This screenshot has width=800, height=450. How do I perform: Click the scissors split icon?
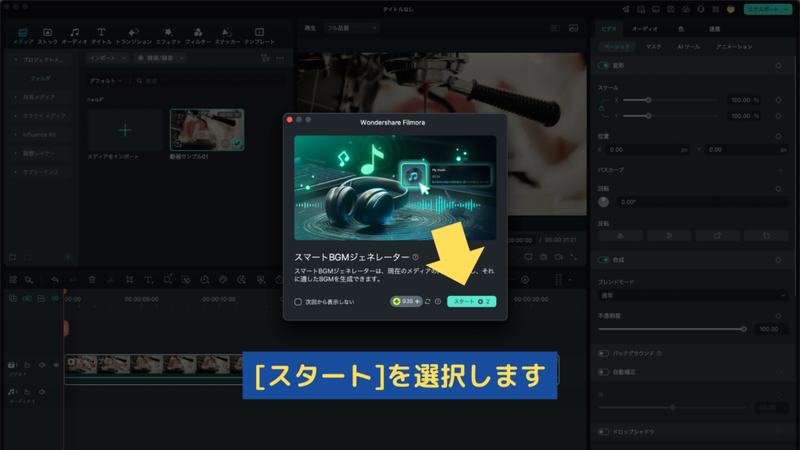tap(110, 280)
